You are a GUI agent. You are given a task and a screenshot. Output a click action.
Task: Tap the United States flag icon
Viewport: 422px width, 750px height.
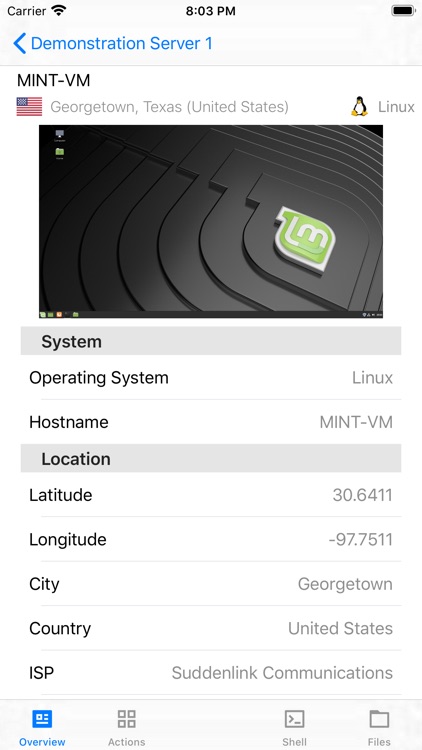[x=29, y=107]
